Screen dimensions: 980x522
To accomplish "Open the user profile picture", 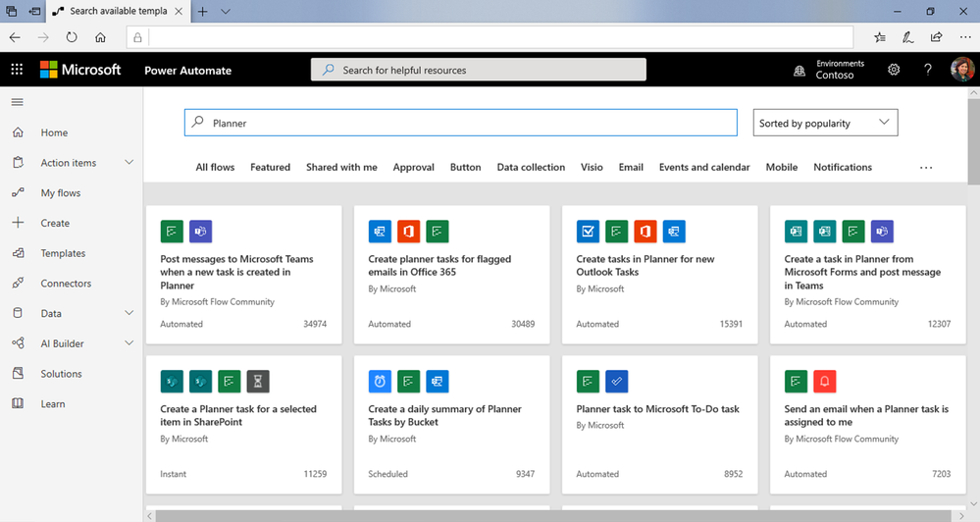I will [x=962, y=70].
